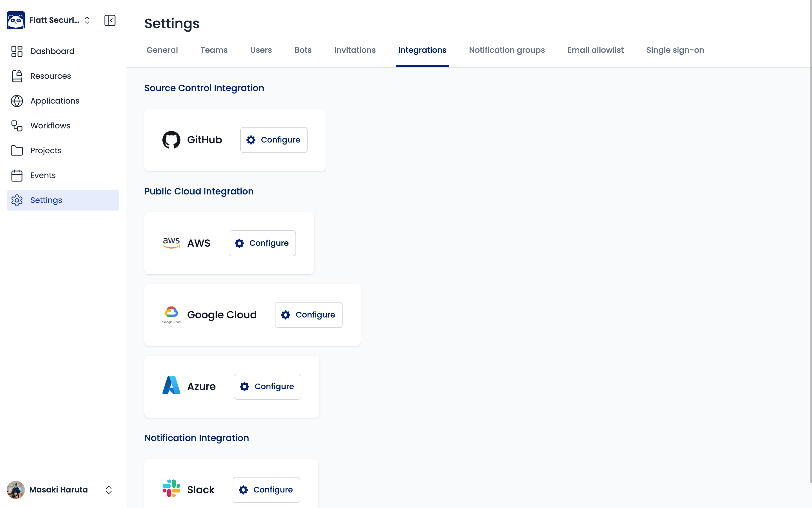Click the page vertical scrollbar
The image size is (812, 508).
(x=810, y=242)
